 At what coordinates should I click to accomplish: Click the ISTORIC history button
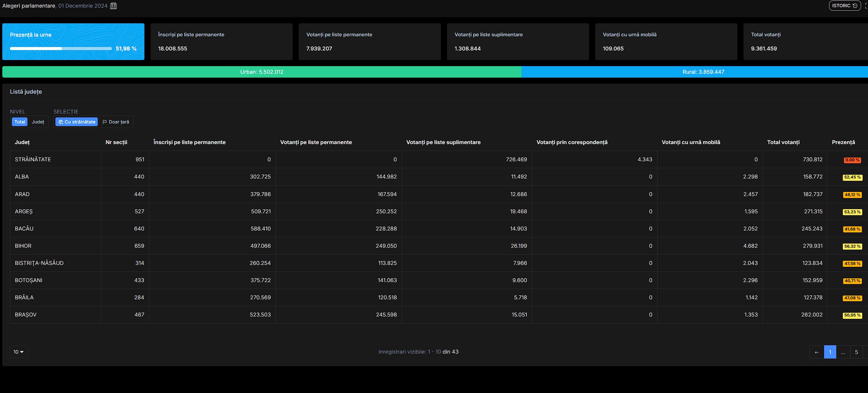[x=844, y=6]
